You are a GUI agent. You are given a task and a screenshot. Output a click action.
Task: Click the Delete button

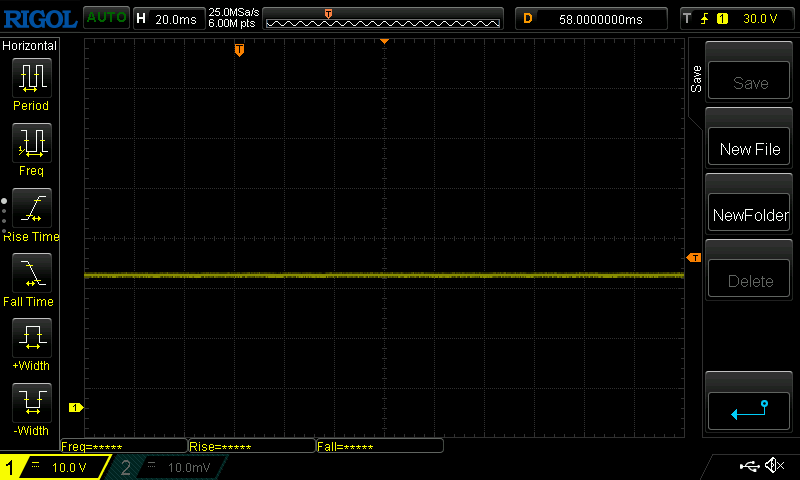tap(748, 278)
